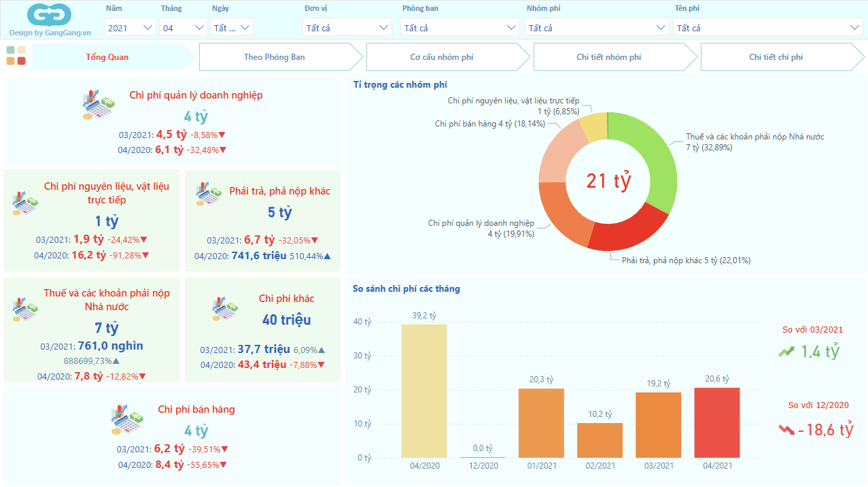Click the GangGang.vn logo icon
The width and height of the screenshot is (868, 487).
[50, 15]
